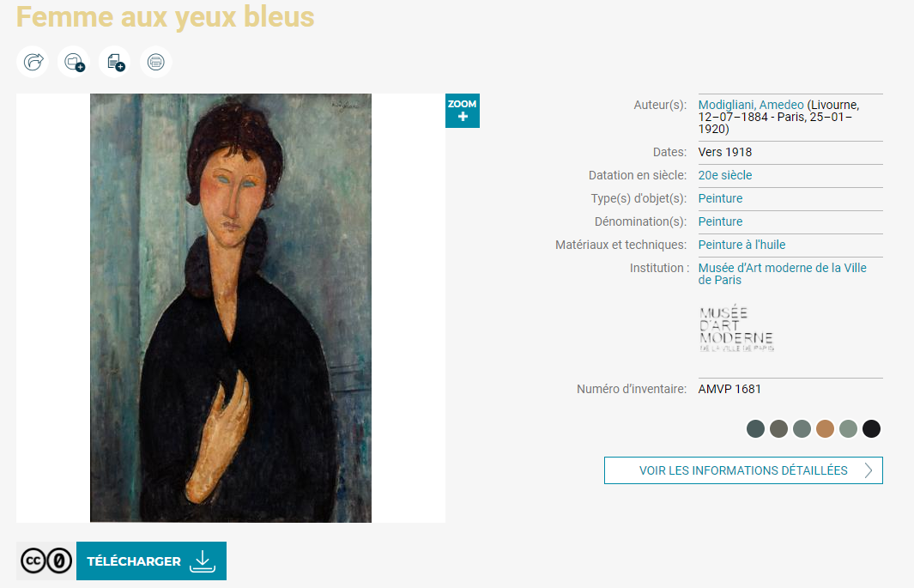This screenshot has height=588, width=914.
Task: Click the share artwork icon
Action: [32, 61]
